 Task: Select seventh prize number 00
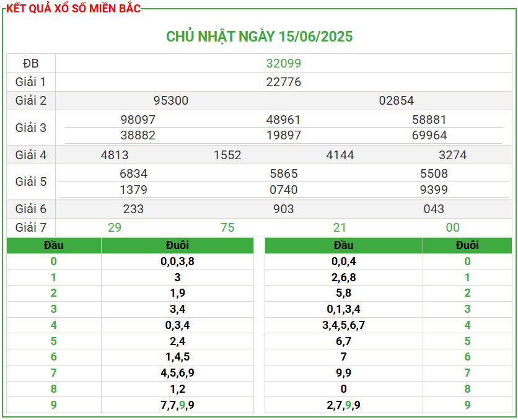[x=452, y=227]
